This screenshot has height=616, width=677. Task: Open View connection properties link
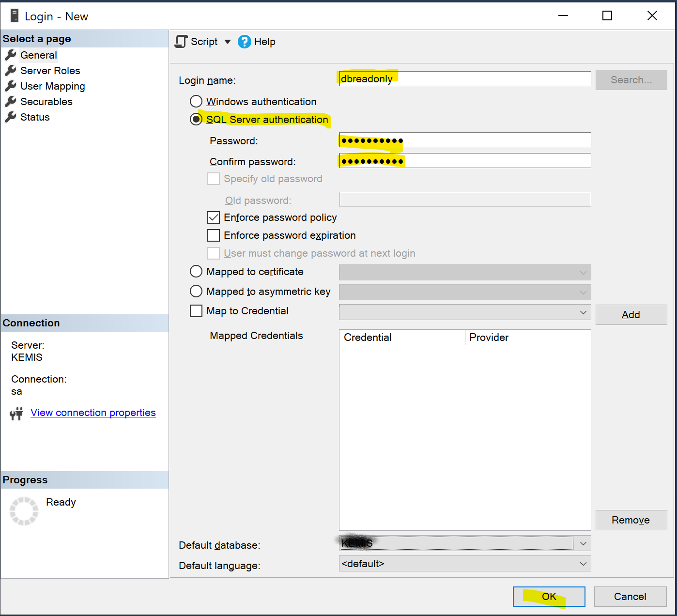click(x=93, y=413)
